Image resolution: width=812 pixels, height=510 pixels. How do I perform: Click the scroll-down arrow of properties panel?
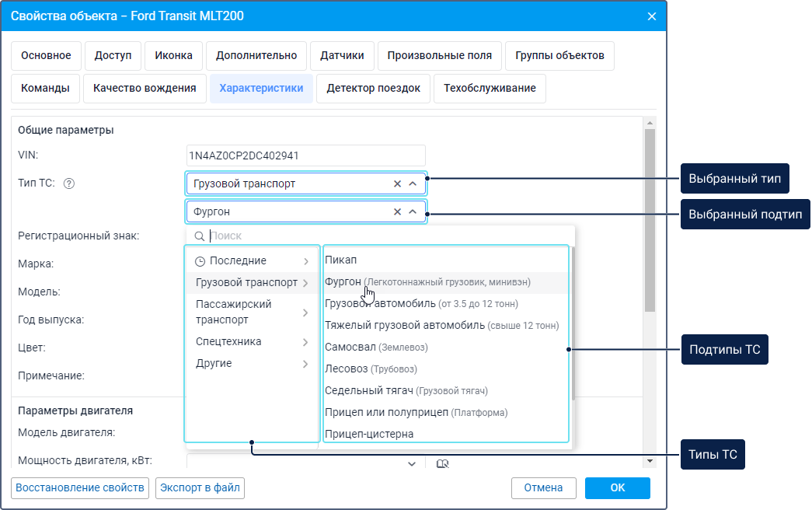pyautogui.click(x=650, y=461)
